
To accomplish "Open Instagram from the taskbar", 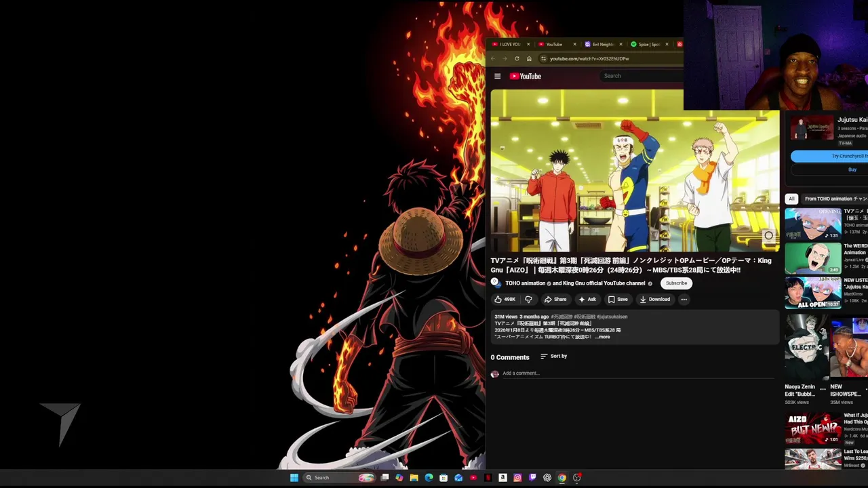I will 517,478.
